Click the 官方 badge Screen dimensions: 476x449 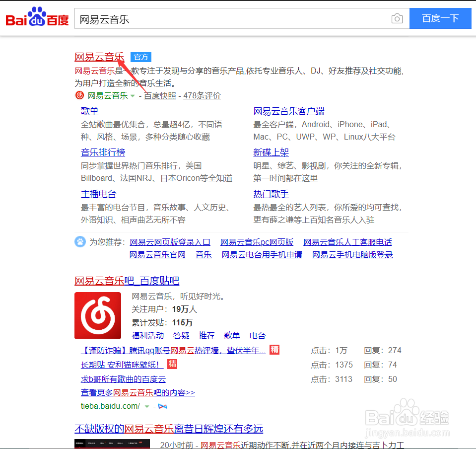pos(141,57)
